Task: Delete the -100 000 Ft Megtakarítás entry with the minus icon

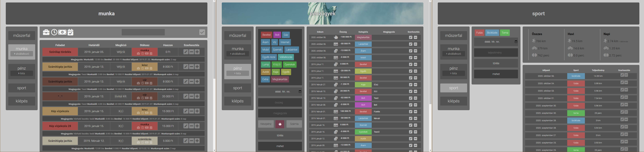Action: point(415,37)
